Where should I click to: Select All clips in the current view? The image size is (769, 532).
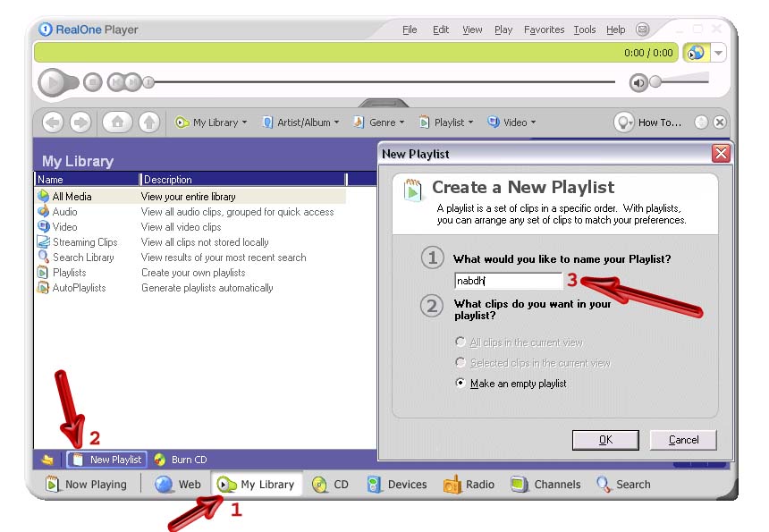[519, 342]
